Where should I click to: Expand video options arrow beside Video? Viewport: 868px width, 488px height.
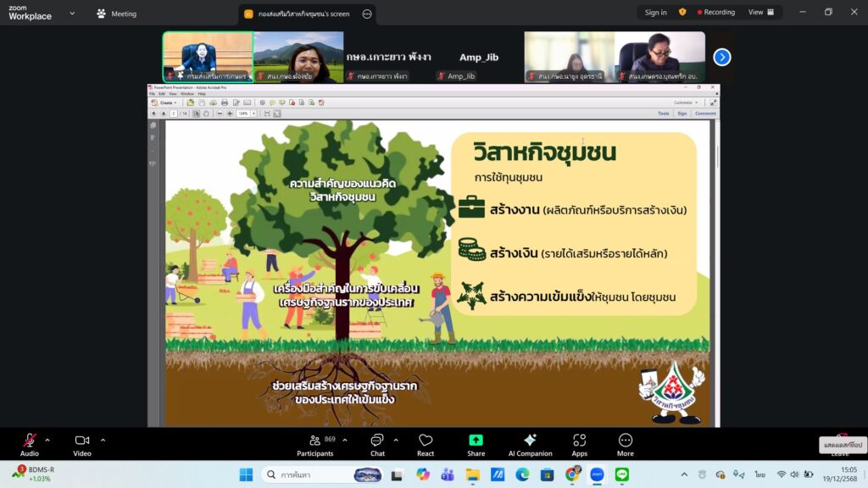[103, 440]
